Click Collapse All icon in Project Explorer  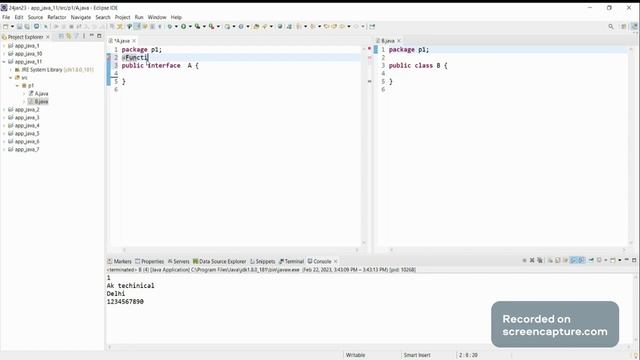(61, 36)
